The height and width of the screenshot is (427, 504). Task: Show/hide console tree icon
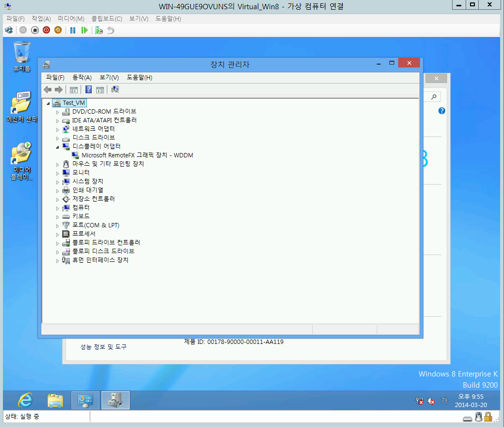pos(74,90)
